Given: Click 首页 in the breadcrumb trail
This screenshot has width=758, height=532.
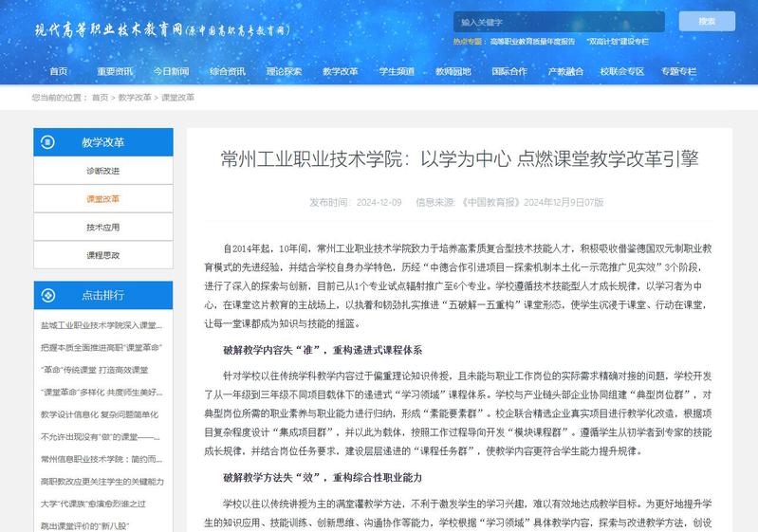Looking at the screenshot, I should pos(100,98).
